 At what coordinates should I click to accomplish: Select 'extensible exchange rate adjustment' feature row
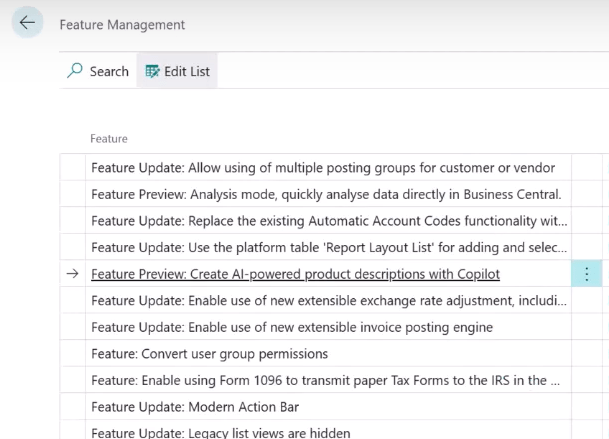click(328, 300)
